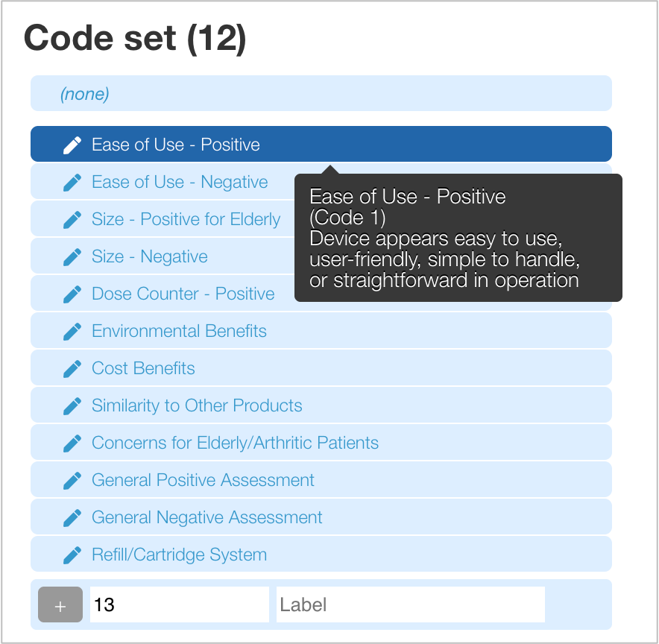The width and height of the screenshot is (659, 644).
Task: Select the (none) code option
Action: point(321,93)
